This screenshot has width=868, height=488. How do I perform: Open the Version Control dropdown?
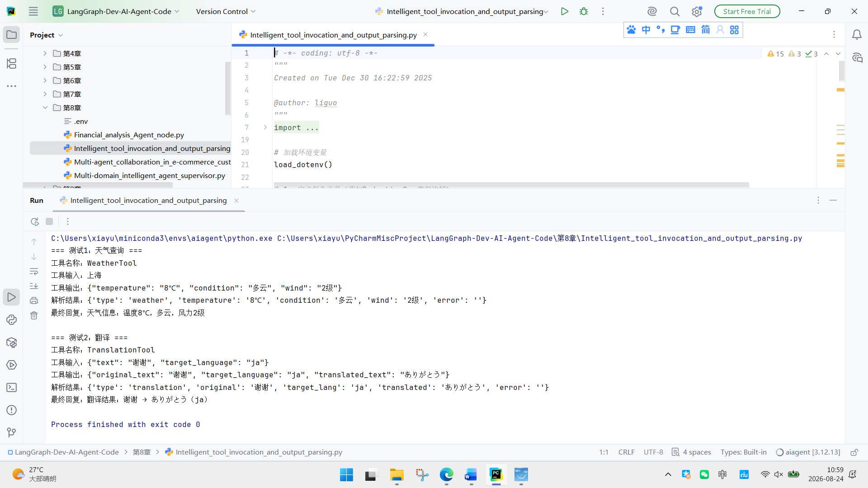226,11
